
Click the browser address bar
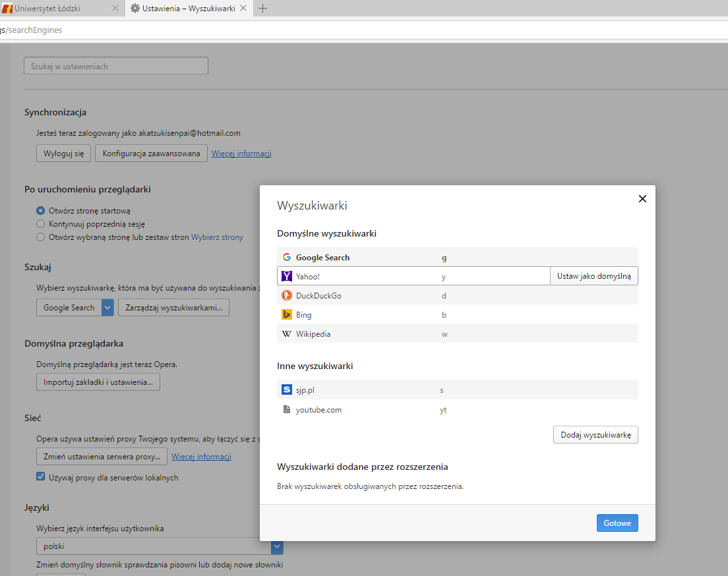pyautogui.click(x=364, y=30)
